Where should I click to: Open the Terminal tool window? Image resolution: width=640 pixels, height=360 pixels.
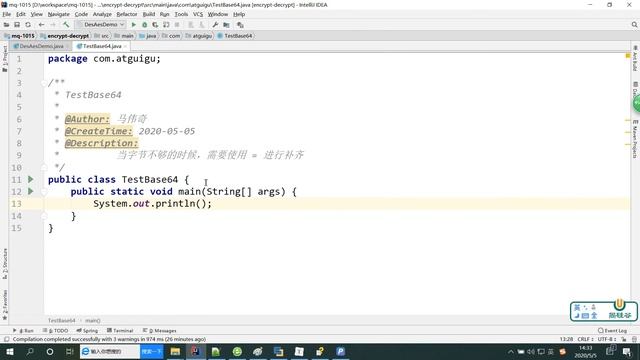[x=120, y=331]
